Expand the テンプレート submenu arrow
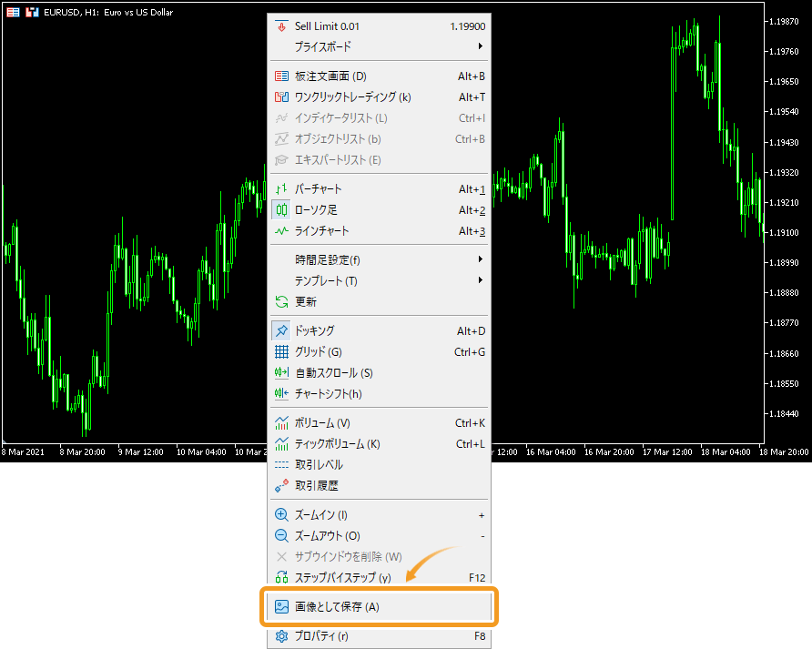Screen dimensions: 812x649 481,280
